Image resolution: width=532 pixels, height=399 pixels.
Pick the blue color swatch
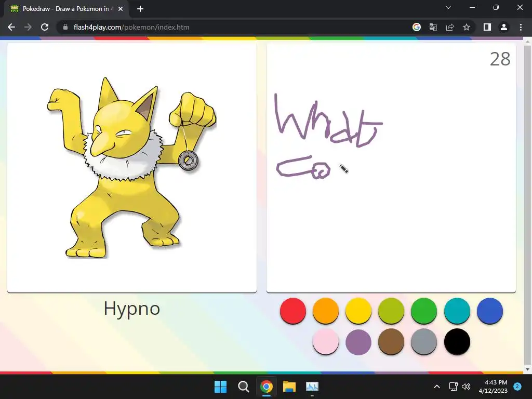pos(489,311)
